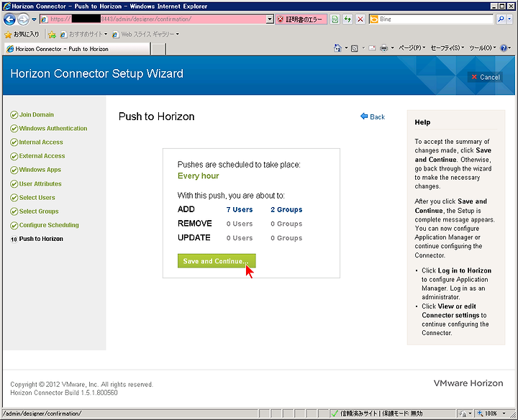Click the search magnifier button
518x420 pixels.
point(501,19)
